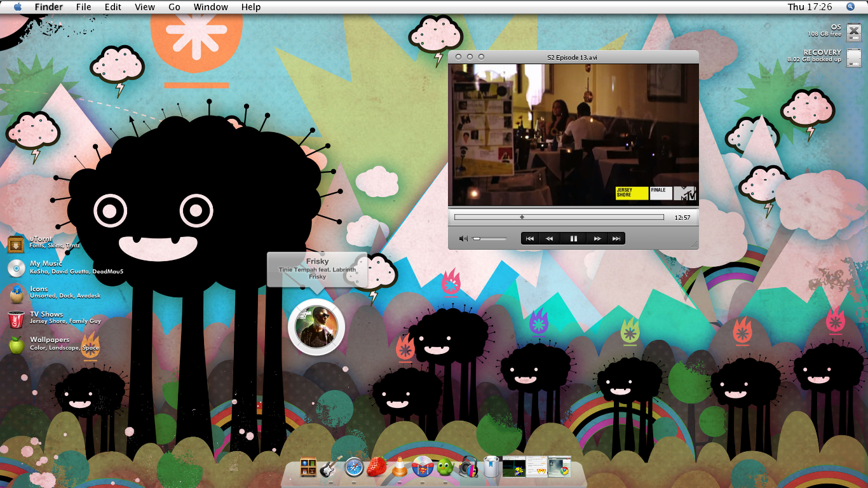The height and width of the screenshot is (488, 868).
Task: Open the Wallpapers green apple icon
Action: (16, 344)
